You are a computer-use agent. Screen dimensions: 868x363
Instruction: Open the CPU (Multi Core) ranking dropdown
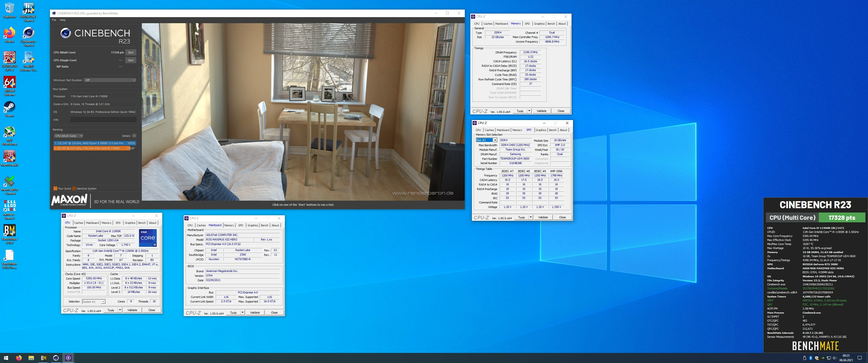point(68,136)
